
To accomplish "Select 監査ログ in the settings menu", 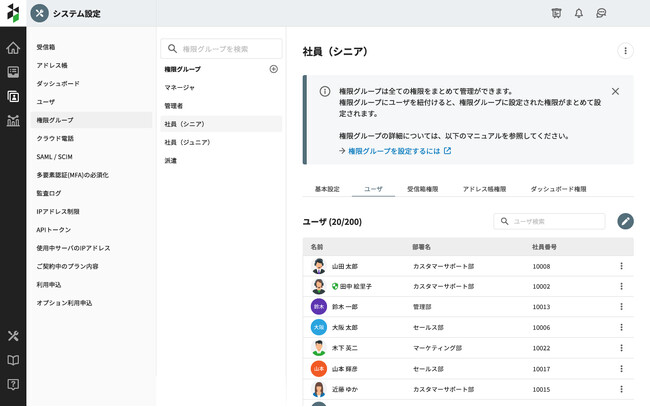I will tap(49, 193).
